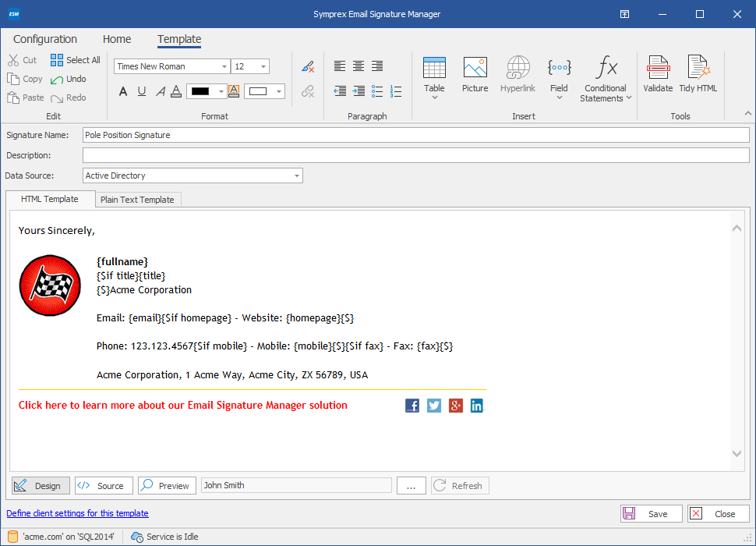756x546 pixels.
Task: Close the template editor
Action: point(719,514)
